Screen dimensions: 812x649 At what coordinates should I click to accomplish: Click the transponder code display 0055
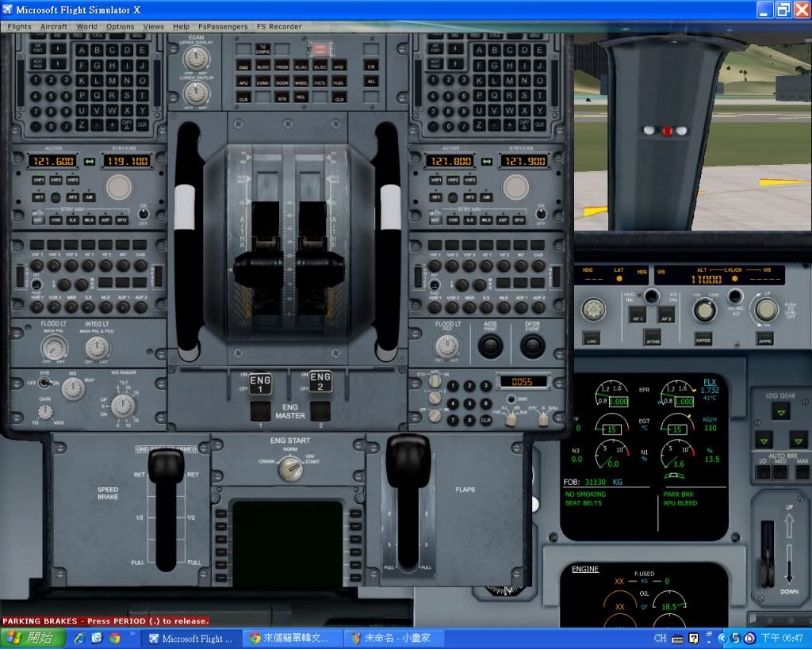pyautogui.click(x=523, y=381)
